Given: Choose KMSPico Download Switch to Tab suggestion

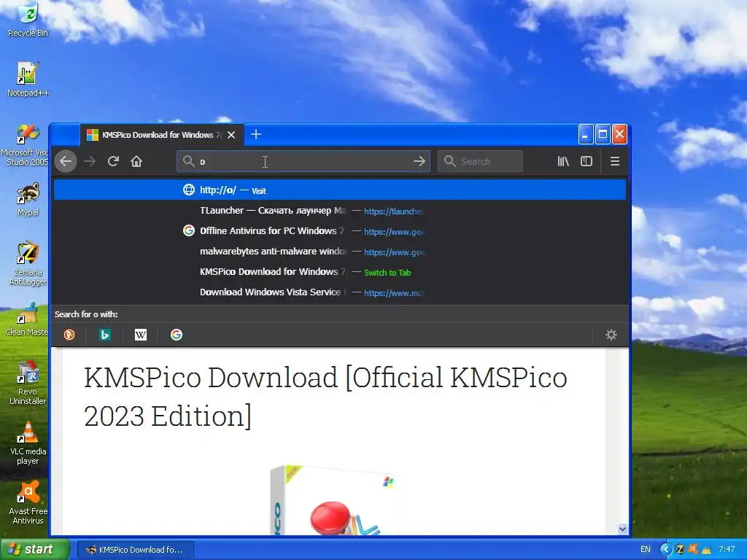Looking at the screenshot, I should coord(340,272).
